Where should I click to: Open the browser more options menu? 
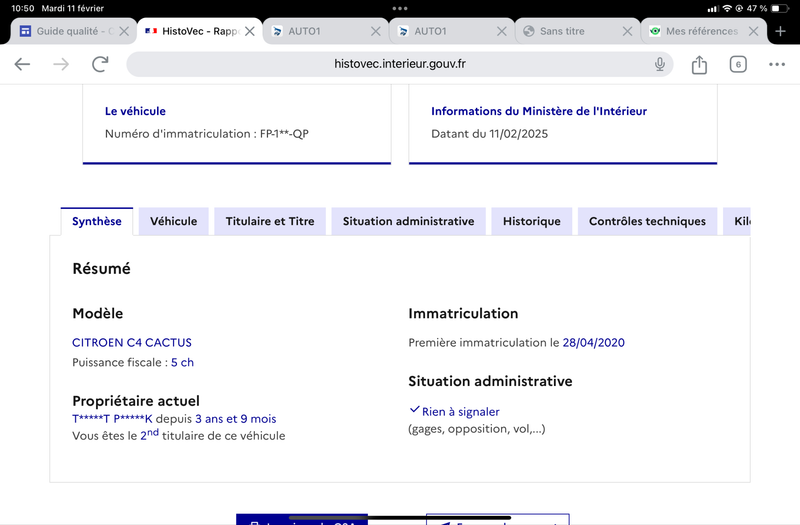pyautogui.click(x=777, y=64)
